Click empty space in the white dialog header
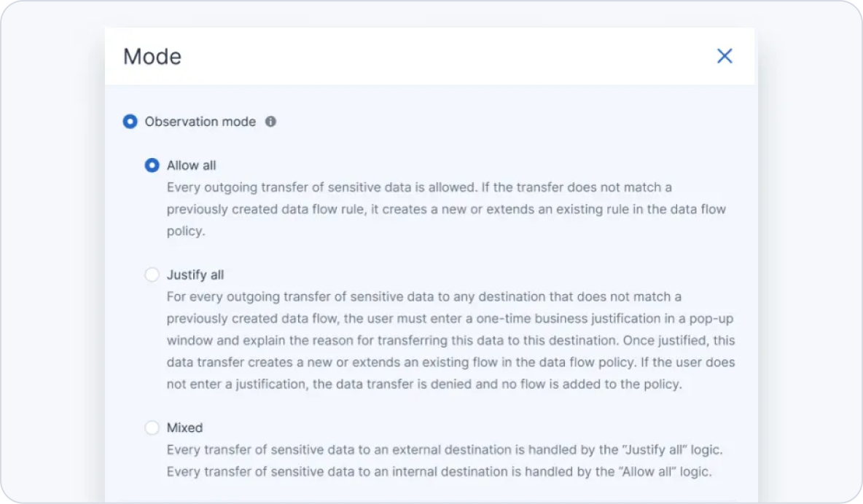The height and width of the screenshot is (504, 863). 437,56
